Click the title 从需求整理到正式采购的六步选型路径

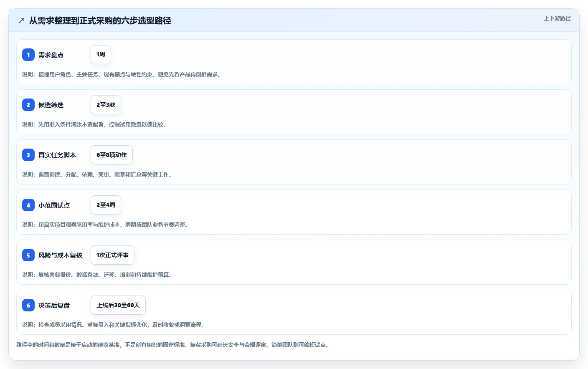pos(100,20)
